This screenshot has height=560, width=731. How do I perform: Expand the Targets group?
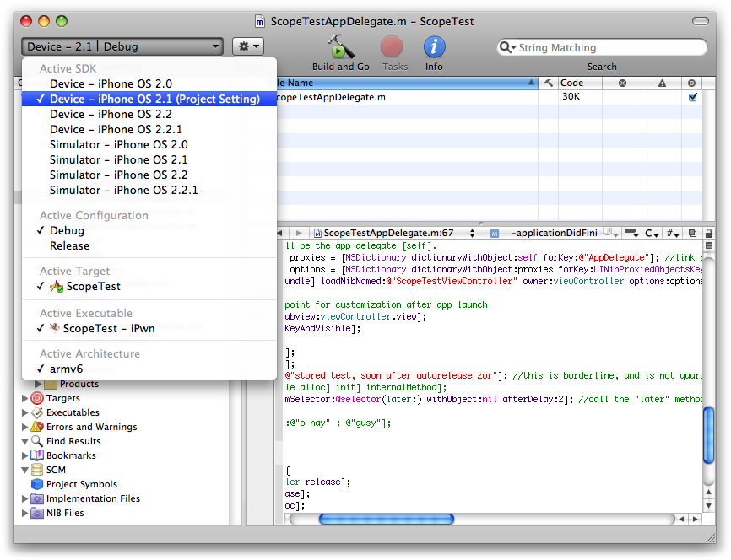click(24, 398)
